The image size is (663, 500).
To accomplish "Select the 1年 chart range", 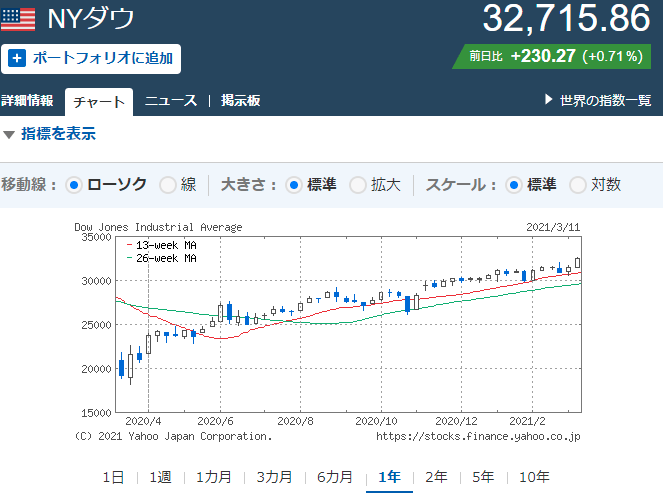I will pyautogui.click(x=389, y=477).
